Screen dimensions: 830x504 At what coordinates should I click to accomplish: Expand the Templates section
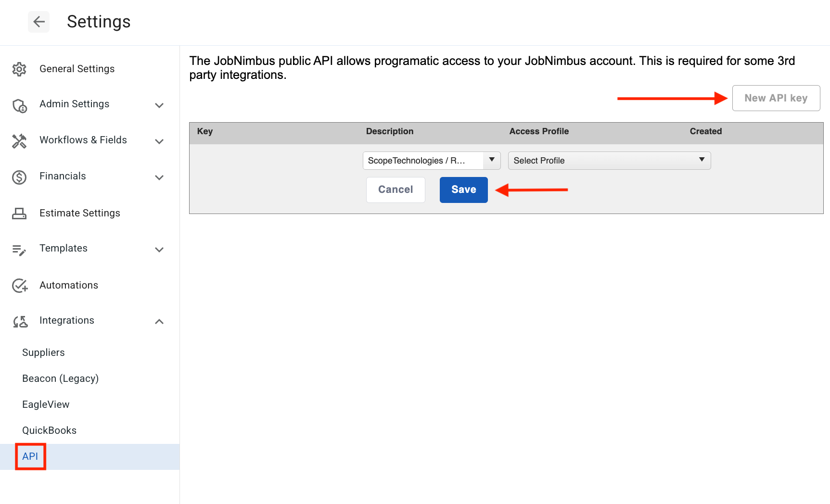tap(159, 250)
